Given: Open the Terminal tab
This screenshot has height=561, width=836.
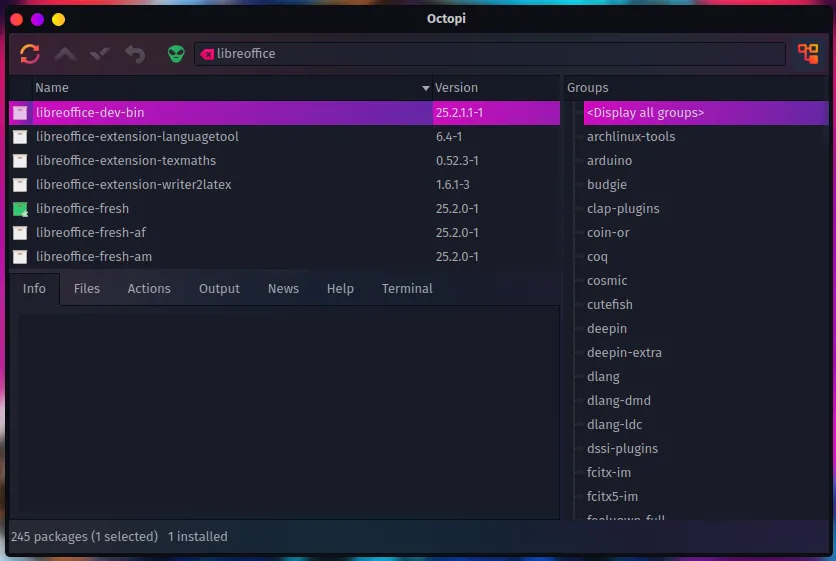Looking at the screenshot, I should point(407,289).
